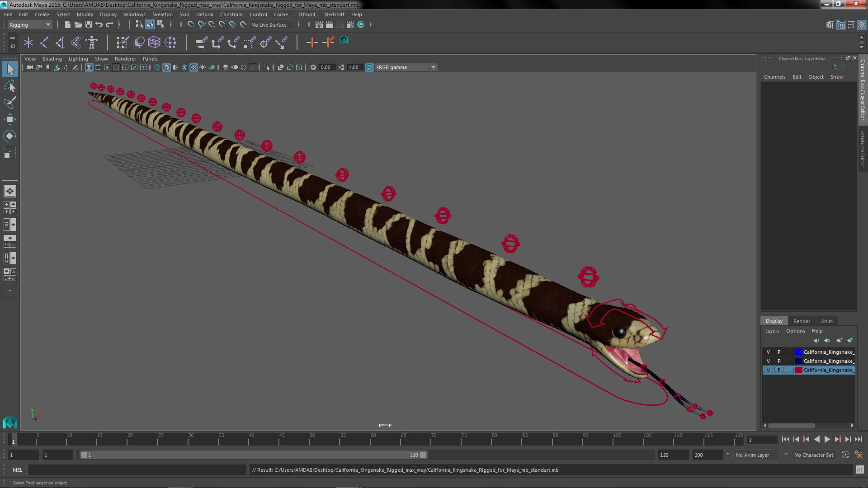
Task: Click the time range slider bar
Action: point(253,455)
